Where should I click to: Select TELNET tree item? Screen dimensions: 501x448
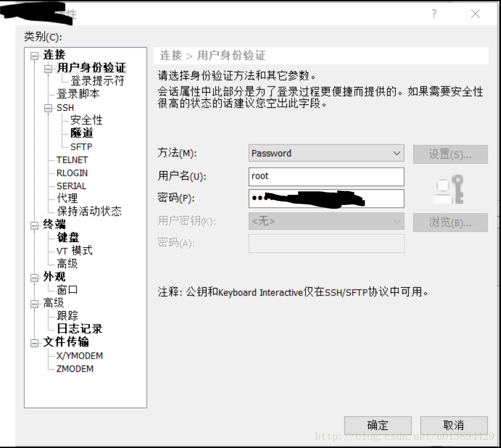(72, 160)
